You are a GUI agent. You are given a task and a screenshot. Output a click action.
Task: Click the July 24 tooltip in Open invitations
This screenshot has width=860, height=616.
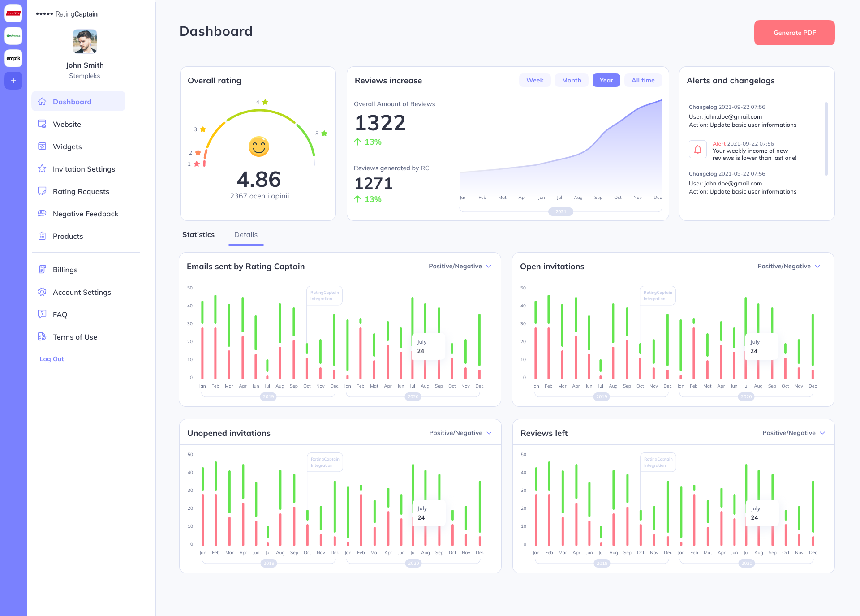pyautogui.click(x=761, y=346)
